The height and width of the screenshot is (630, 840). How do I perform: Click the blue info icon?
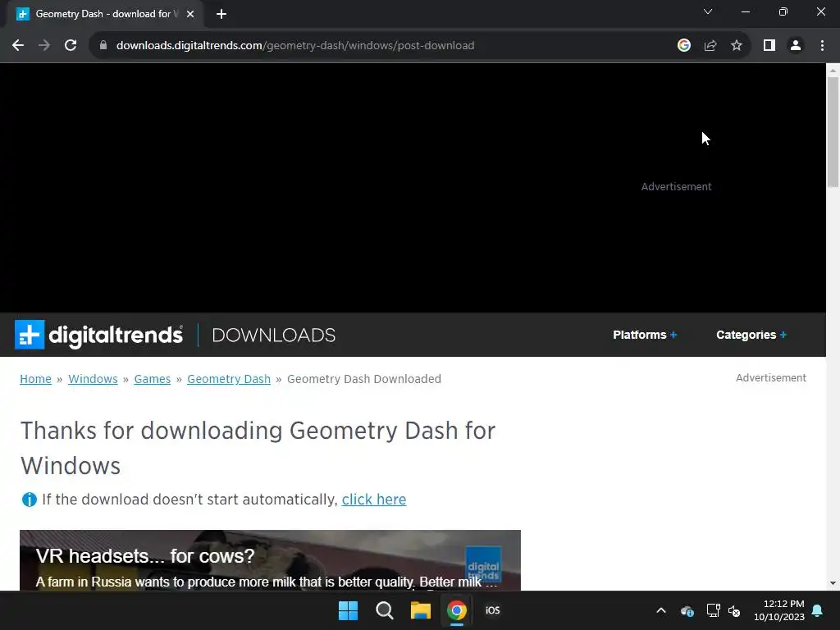point(29,500)
